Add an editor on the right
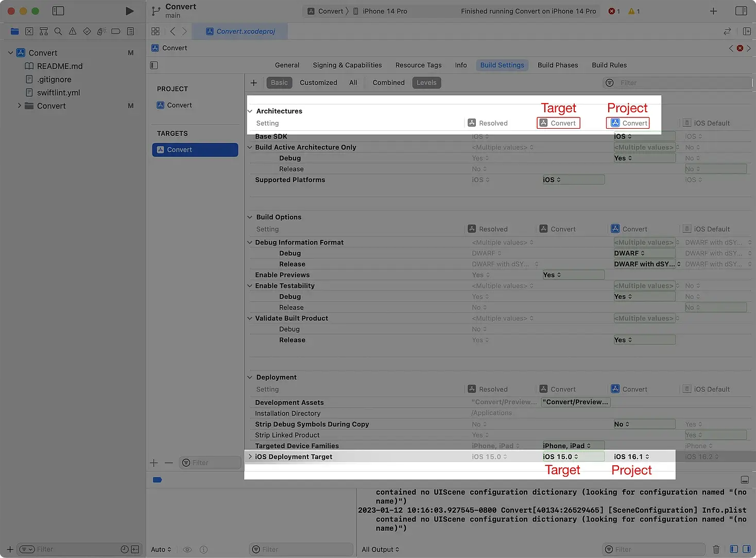 (747, 31)
